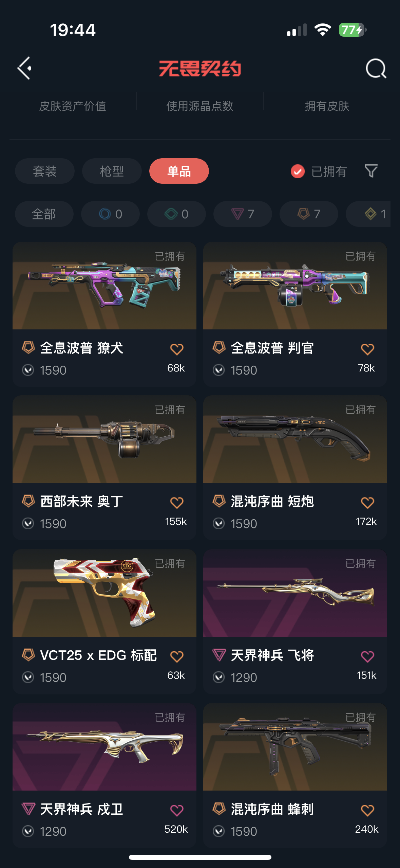Select the blue circle tier filter 0
Viewport: 400px width, 868px height.
point(110,214)
